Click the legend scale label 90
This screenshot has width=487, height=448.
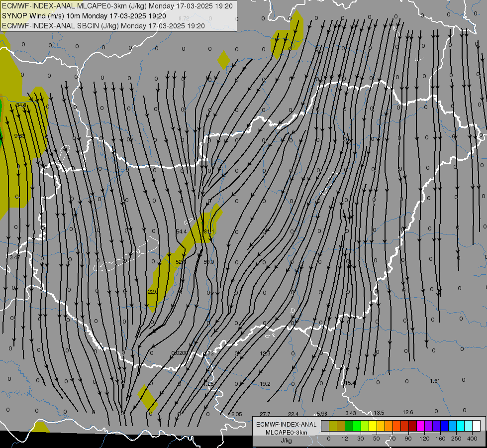(x=408, y=439)
